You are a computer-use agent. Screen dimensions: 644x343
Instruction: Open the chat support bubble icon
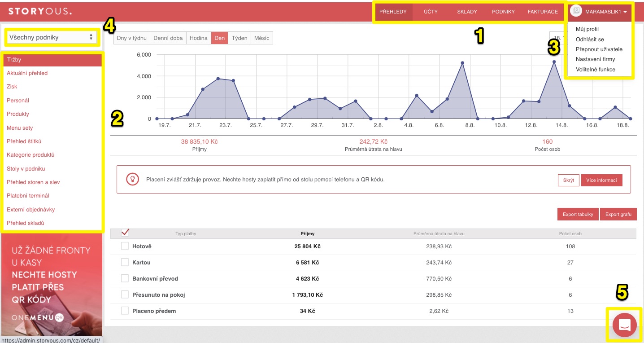tap(625, 325)
